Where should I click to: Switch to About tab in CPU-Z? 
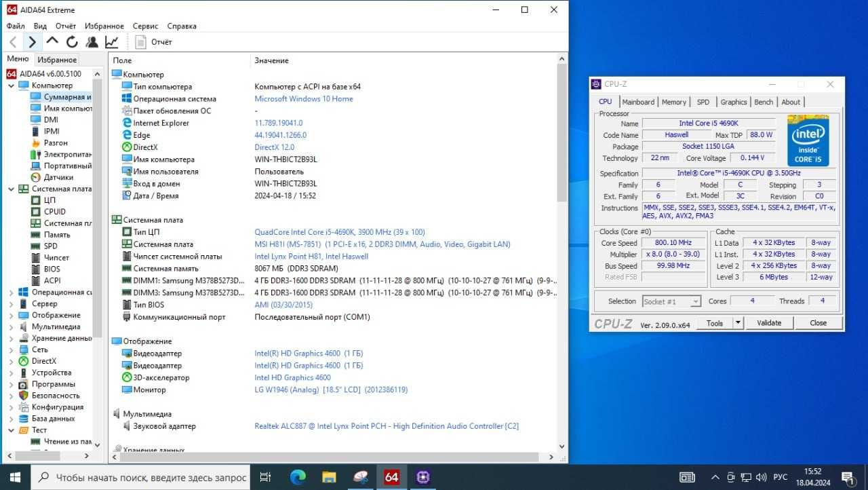[791, 102]
